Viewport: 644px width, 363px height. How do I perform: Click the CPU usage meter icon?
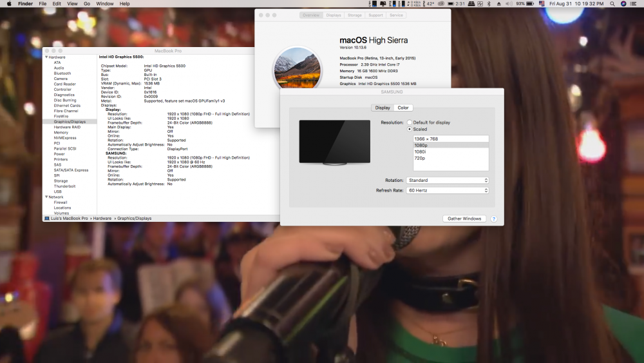point(372,4)
